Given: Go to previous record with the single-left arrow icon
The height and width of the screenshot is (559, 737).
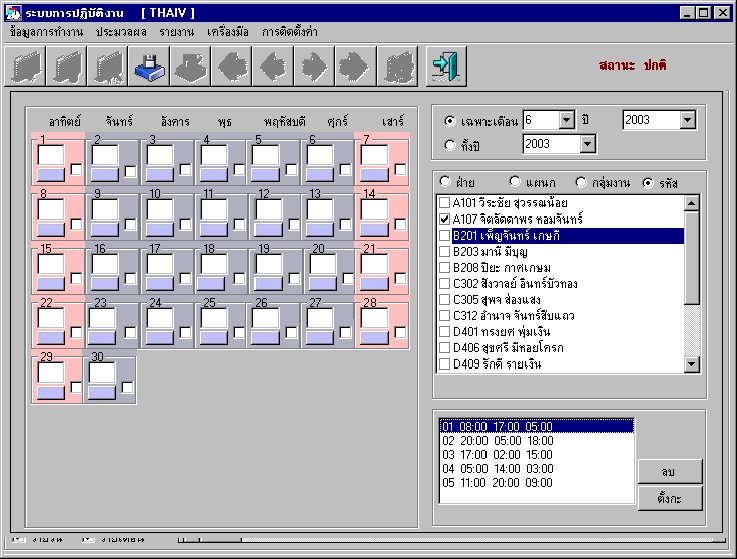Looking at the screenshot, I should (x=273, y=66).
